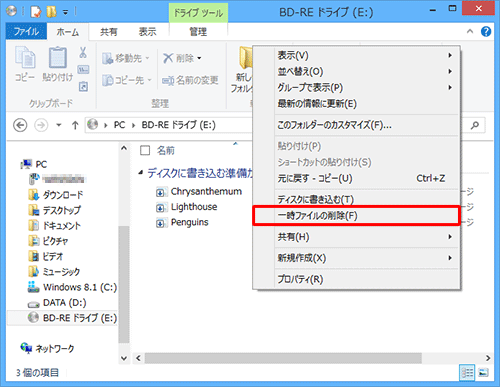The width and height of the screenshot is (500, 387).
Task: Click the copy path icon below scissors
Action: (x=83, y=70)
